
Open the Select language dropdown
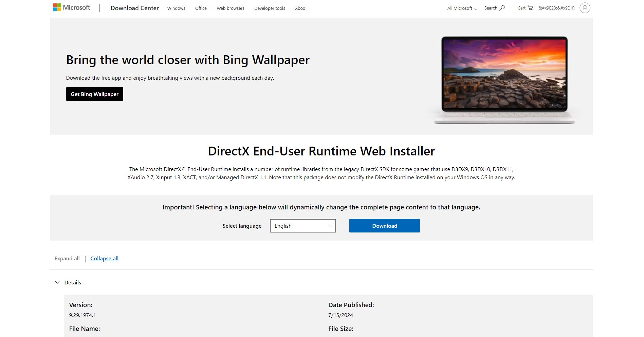[x=302, y=226]
